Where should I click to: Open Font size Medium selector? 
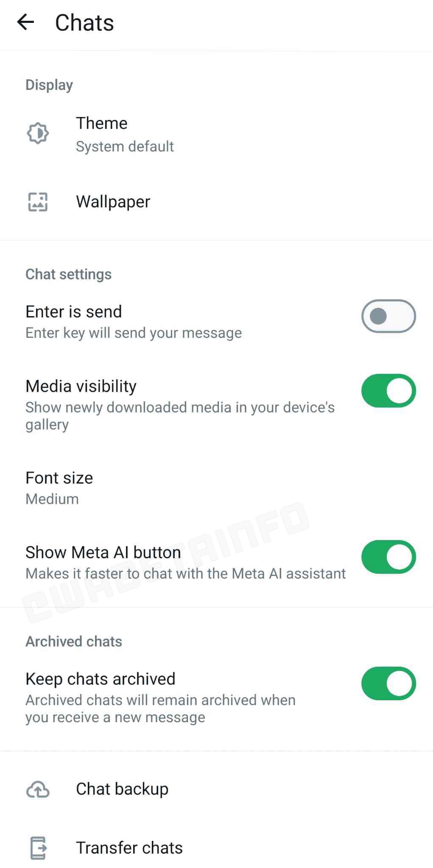pyautogui.click(x=216, y=488)
